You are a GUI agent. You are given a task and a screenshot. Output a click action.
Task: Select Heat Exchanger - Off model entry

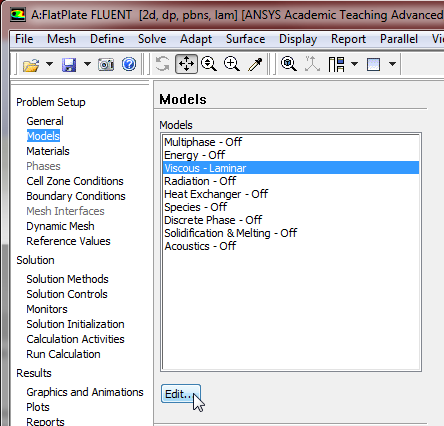coord(291,194)
